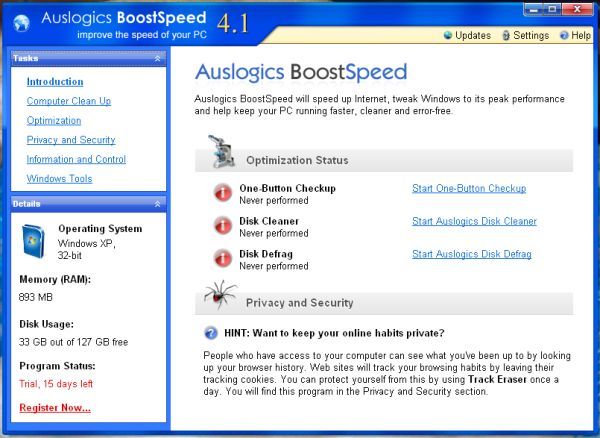Collapse the Details panel
600x438 pixels.
click(157, 204)
